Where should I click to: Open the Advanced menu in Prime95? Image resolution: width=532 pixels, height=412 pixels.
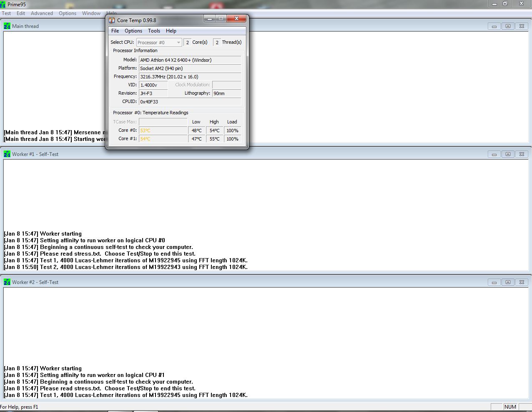pyautogui.click(x=42, y=13)
